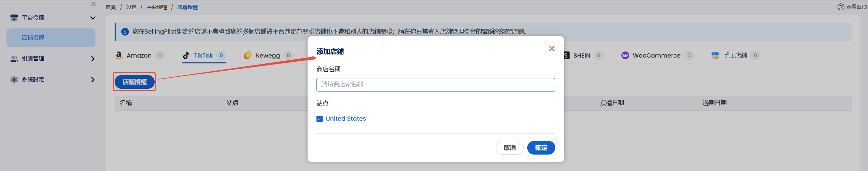
Task: Expand the 組織管理 menu chevron
Action: 93,59
